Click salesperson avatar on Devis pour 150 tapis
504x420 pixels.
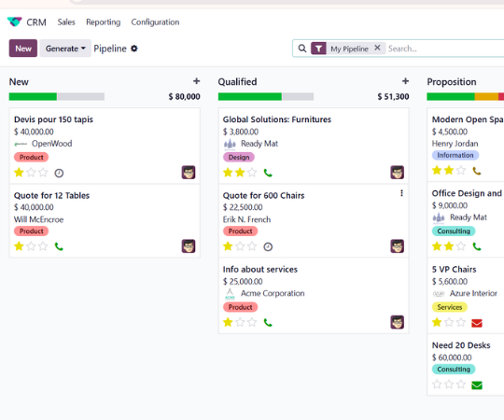189,173
